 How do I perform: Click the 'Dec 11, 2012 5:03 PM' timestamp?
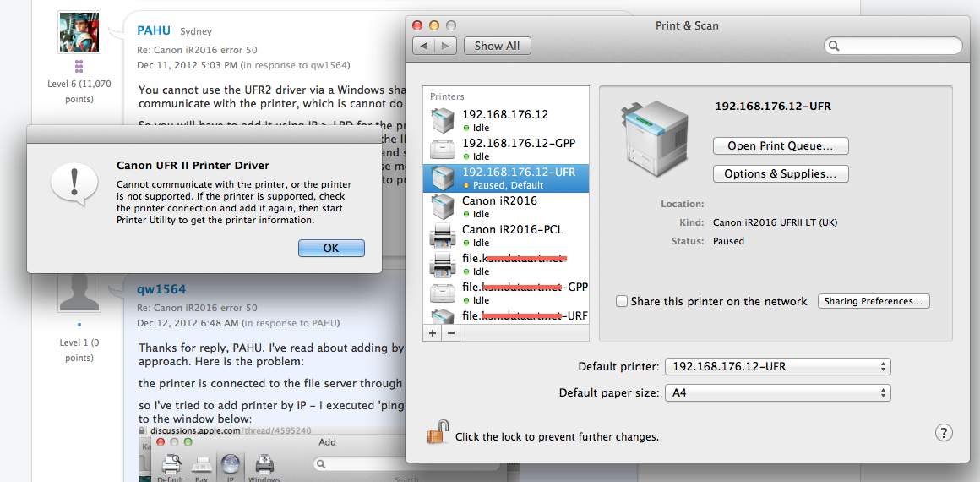click(188, 64)
